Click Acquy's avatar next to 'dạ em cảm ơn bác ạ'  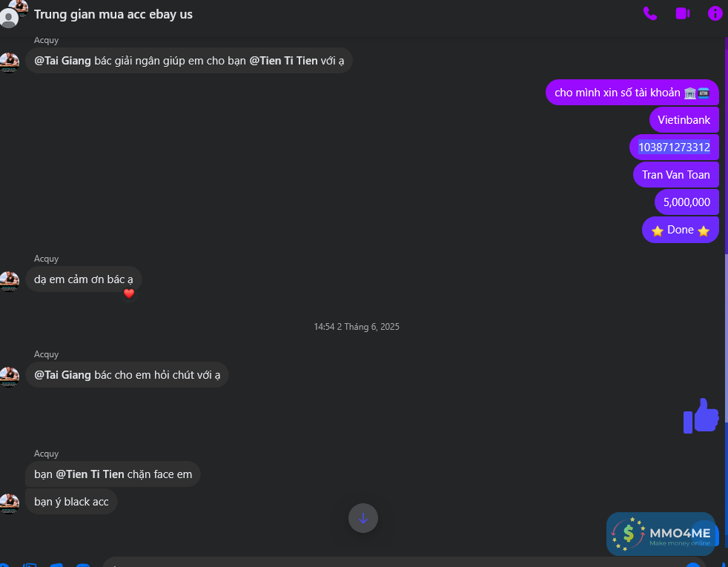coord(10,281)
